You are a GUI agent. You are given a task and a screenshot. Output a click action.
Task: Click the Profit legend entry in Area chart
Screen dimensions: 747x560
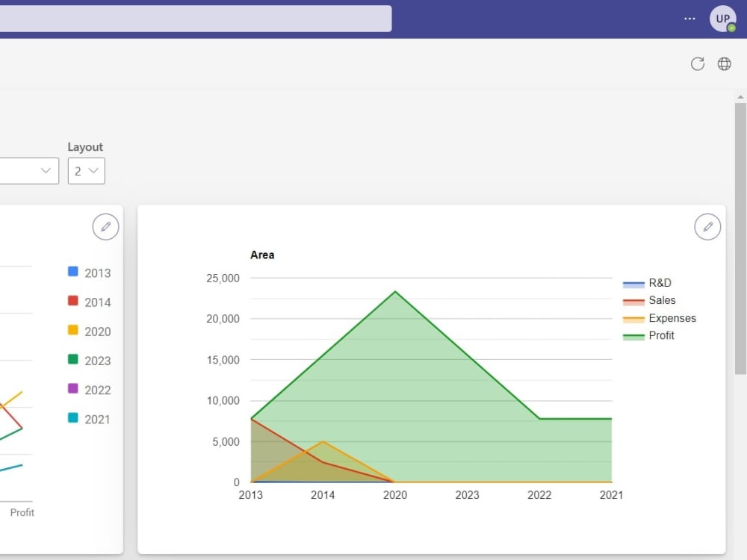point(648,336)
